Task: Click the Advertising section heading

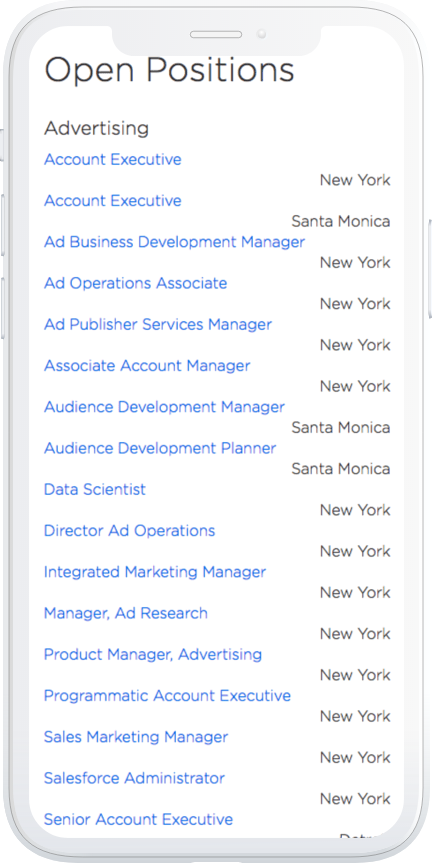Action: 96,129
